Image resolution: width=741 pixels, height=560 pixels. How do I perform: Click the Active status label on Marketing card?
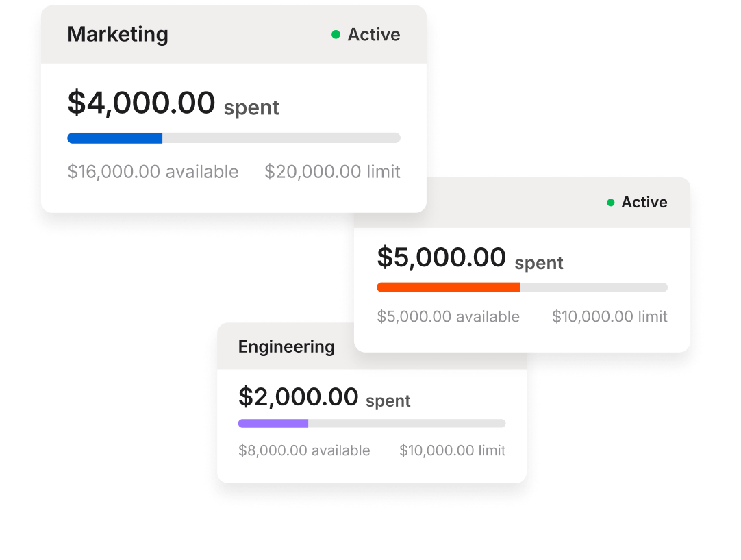coord(373,35)
